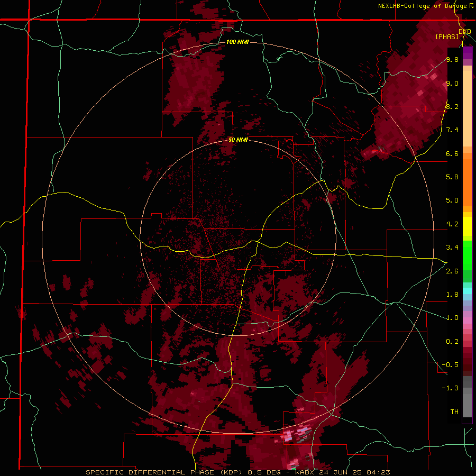Click the DKD label above the color bar
The width and height of the screenshot is (476, 476).
point(464,31)
